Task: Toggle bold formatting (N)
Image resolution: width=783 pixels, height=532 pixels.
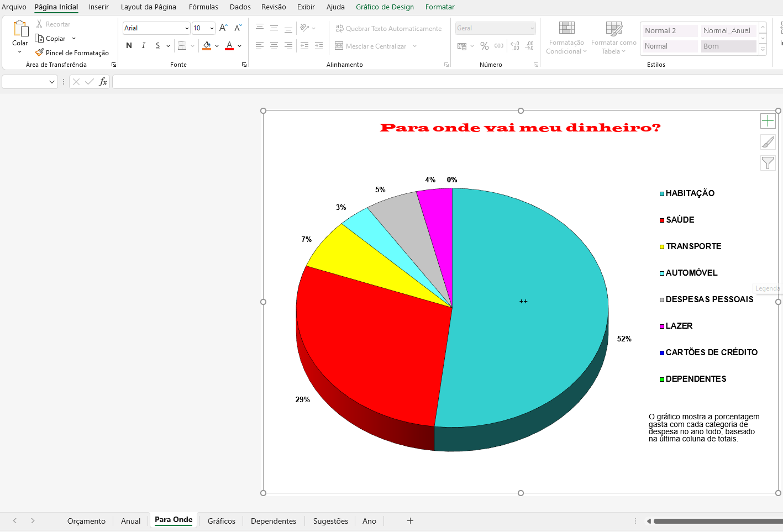Action: click(x=129, y=46)
